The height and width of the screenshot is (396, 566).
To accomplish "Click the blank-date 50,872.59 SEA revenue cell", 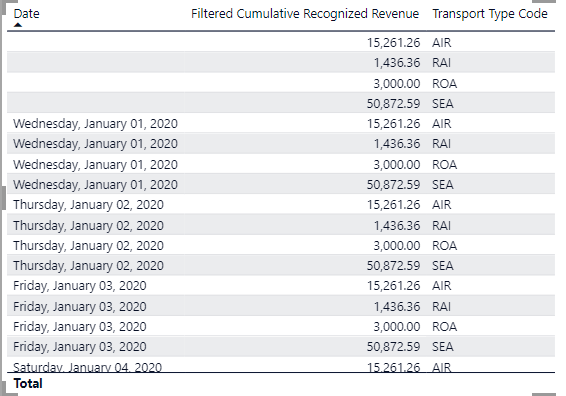I will pos(393,104).
